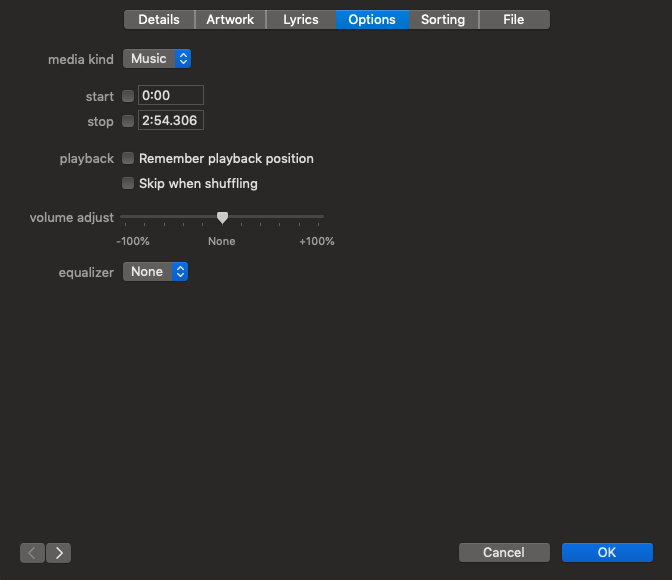Enable the start time checkbox
The width and height of the screenshot is (672, 580).
[x=128, y=96]
